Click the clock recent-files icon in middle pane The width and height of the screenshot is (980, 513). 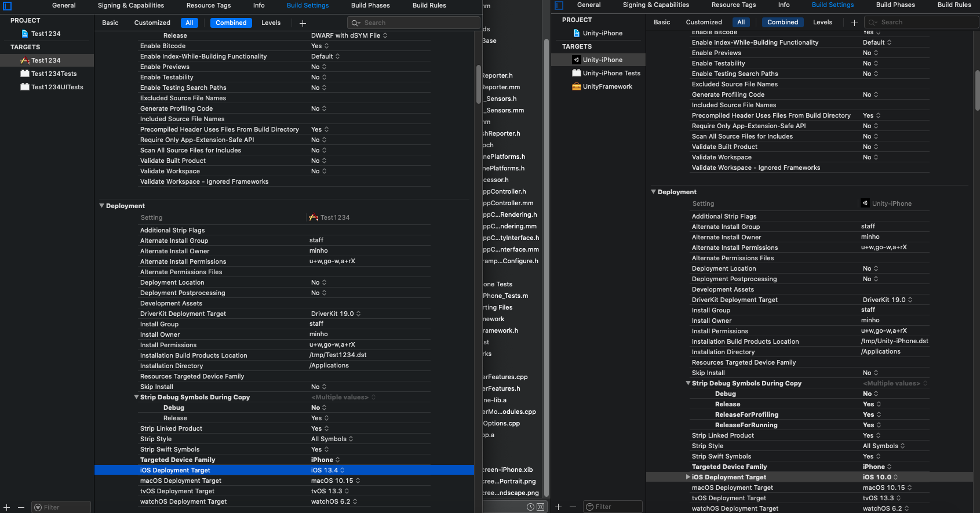(x=530, y=507)
